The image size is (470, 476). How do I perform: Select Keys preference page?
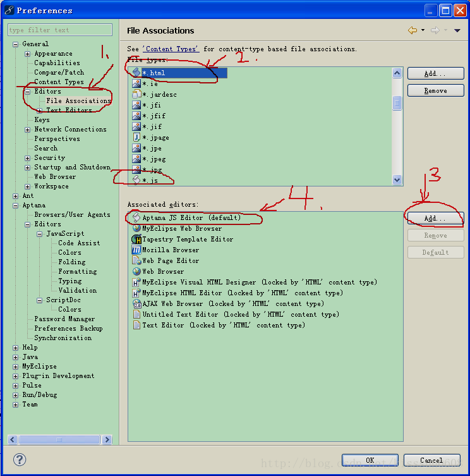(x=42, y=120)
